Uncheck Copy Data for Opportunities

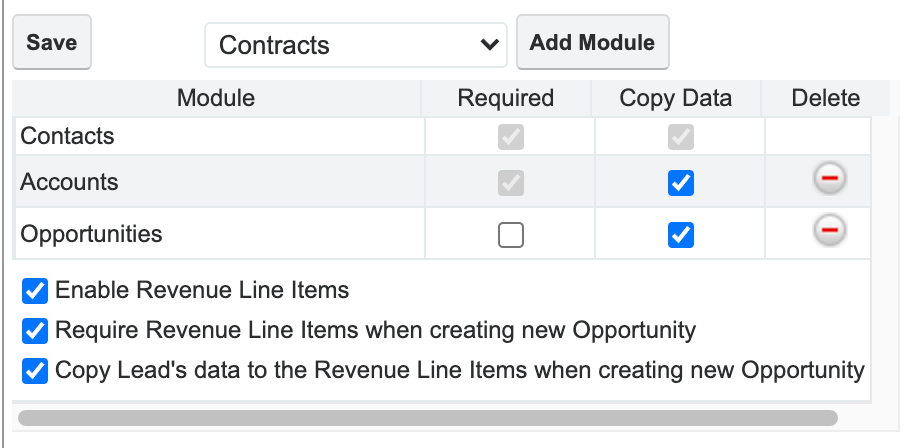tap(681, 235)
